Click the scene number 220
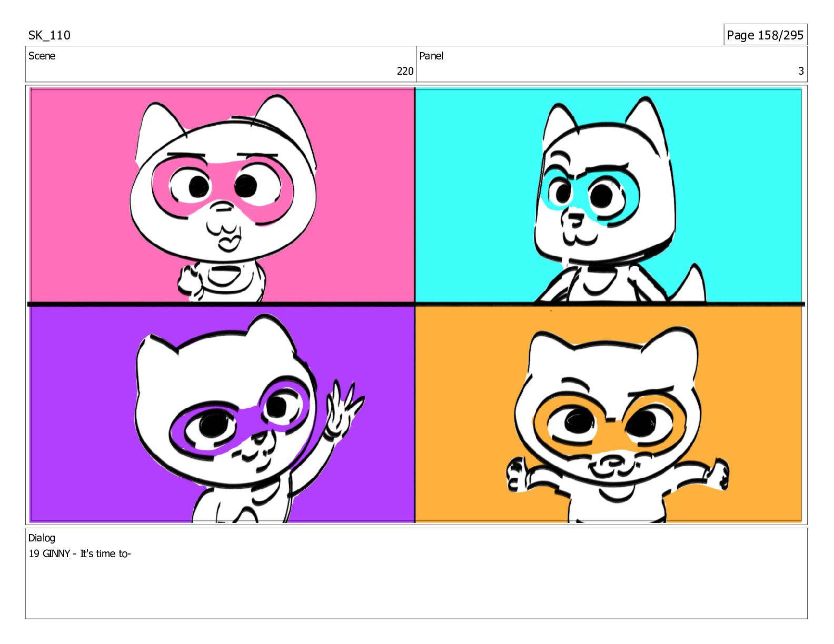The height and width of the screenshot is (644, 834). click(405, 71)
